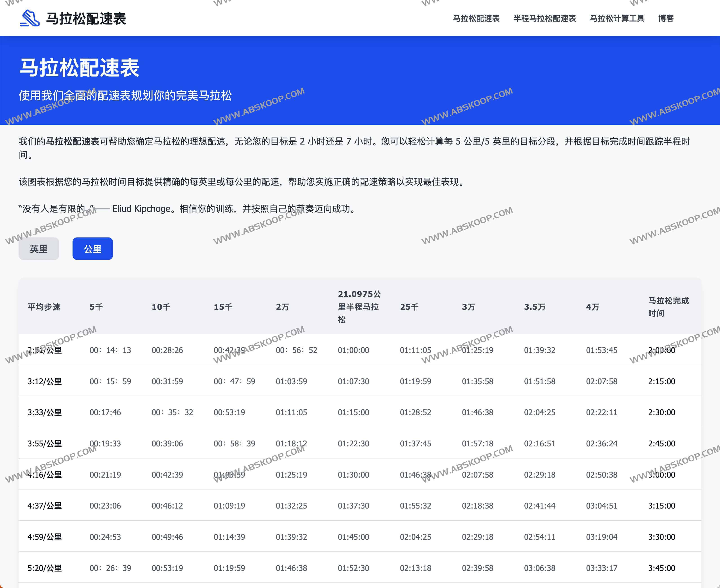Go to 马拉松计算工具 page
This screenshot has height=588, width=720.
(x=617, y=18)
